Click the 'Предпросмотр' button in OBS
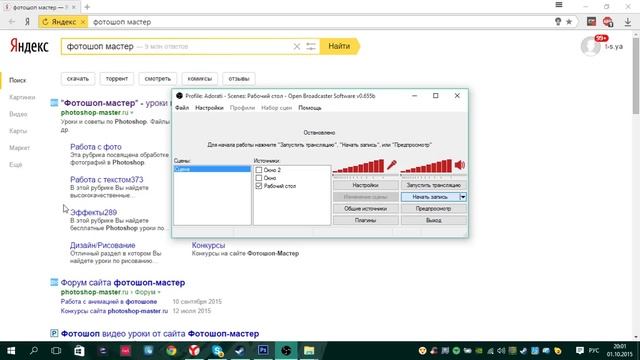 (433, 209)
